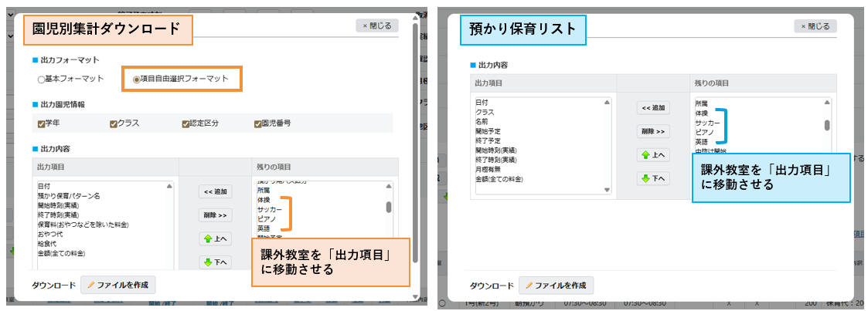Select 体操 in 園児別集計ダウンロード 残りの項目

coord(264,199)
